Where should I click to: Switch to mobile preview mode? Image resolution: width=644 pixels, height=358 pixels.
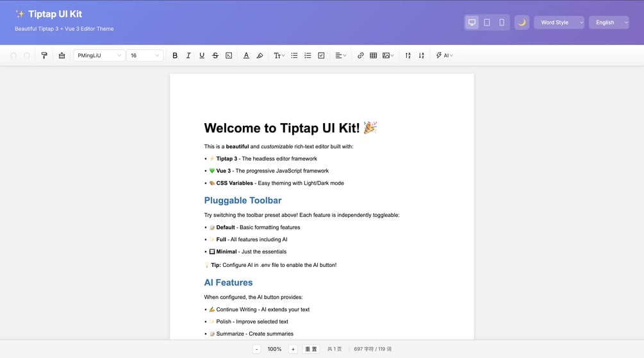(502, 22)
